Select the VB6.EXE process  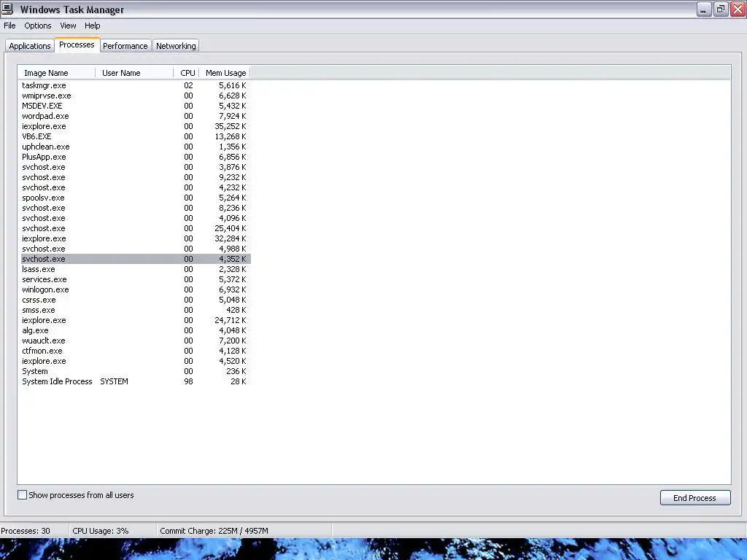point(135,136)
